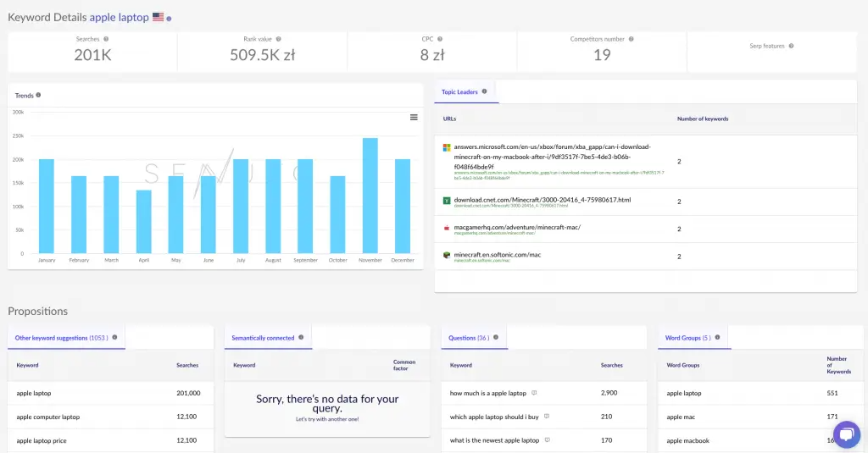
Task: Click the January bar in Trends chart
Action: [x=47, y=207]
